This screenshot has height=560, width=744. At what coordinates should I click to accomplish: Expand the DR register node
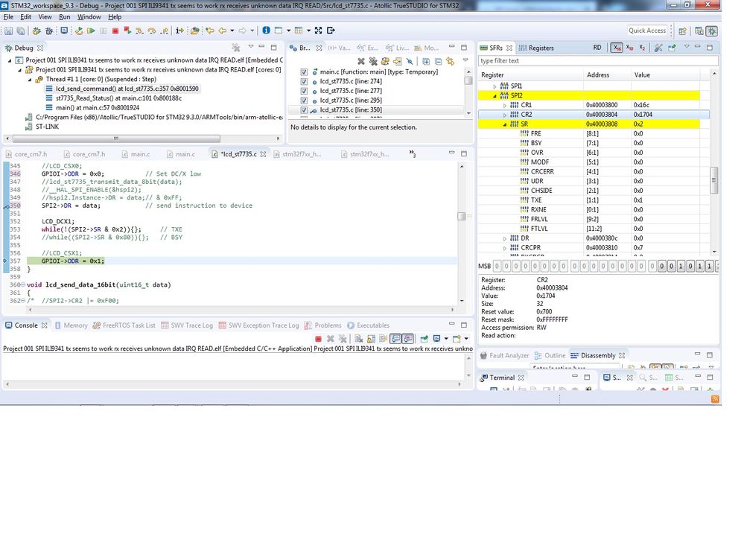[505, 238]
